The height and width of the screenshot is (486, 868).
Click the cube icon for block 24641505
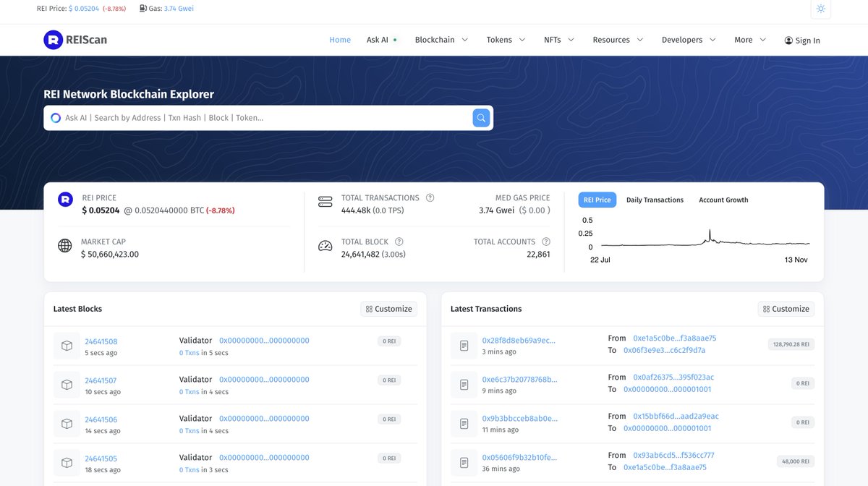click(67, 464)
